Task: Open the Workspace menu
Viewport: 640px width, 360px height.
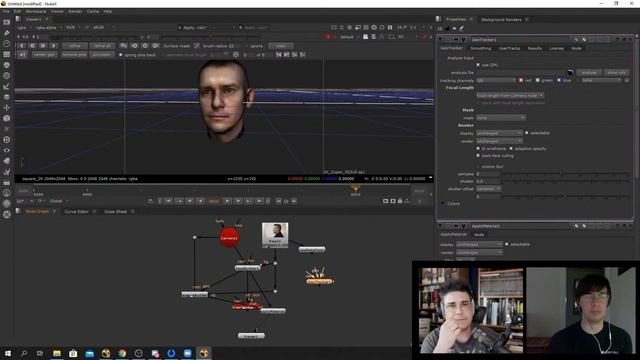Action: 36,11
